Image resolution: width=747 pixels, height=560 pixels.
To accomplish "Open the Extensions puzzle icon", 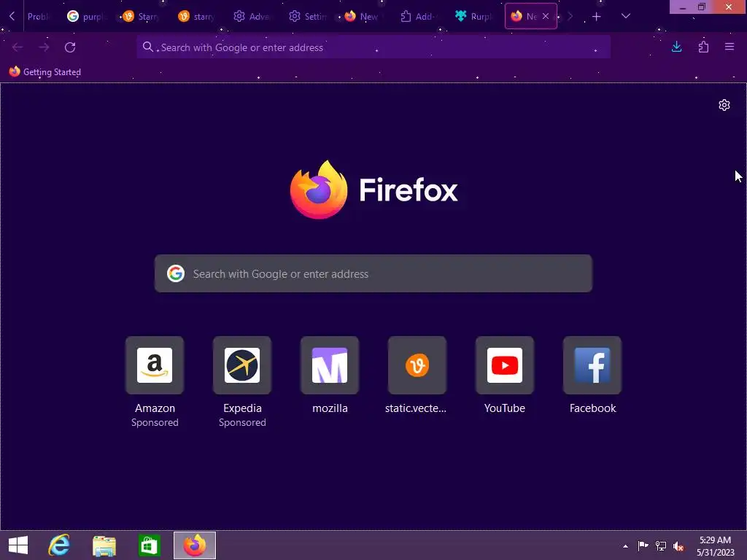I will click(x=703, y=47).
